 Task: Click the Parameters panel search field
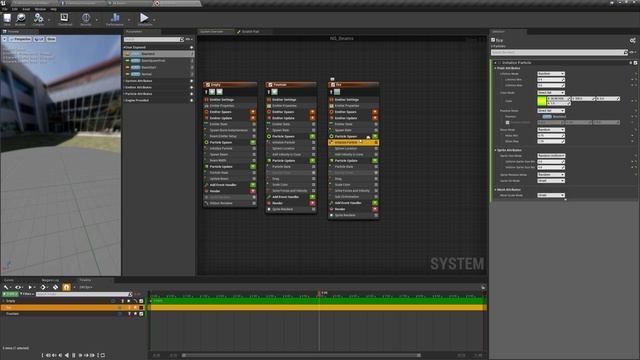pyautogui.click(x=153, y=40)
